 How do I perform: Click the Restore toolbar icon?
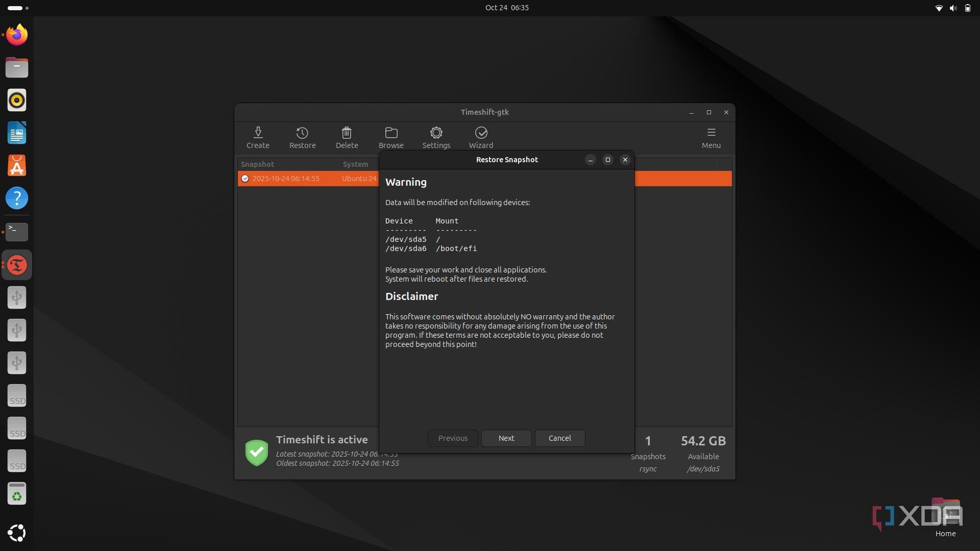point(302,137)
